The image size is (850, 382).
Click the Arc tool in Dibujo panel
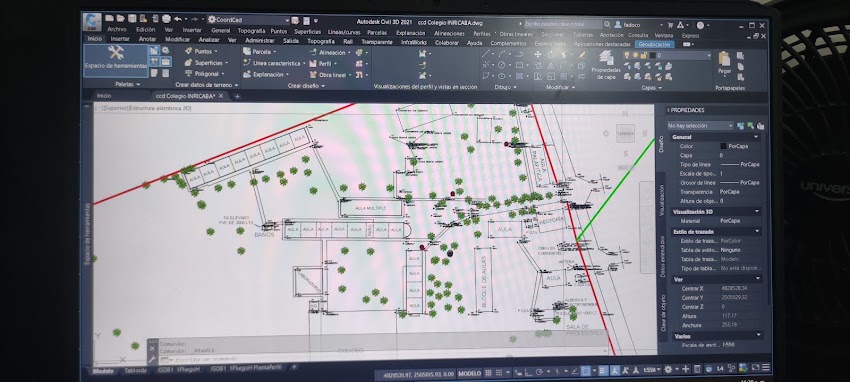[502, 54]
